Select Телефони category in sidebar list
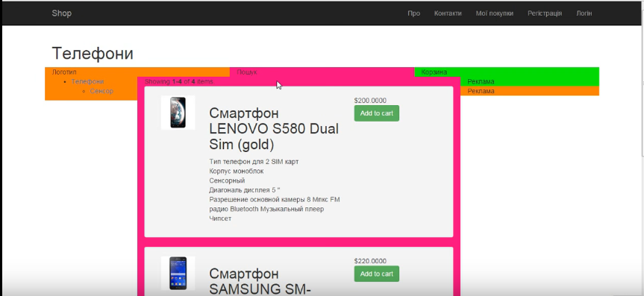Viewport: 644px width, 296px height. tap(87, 81)
